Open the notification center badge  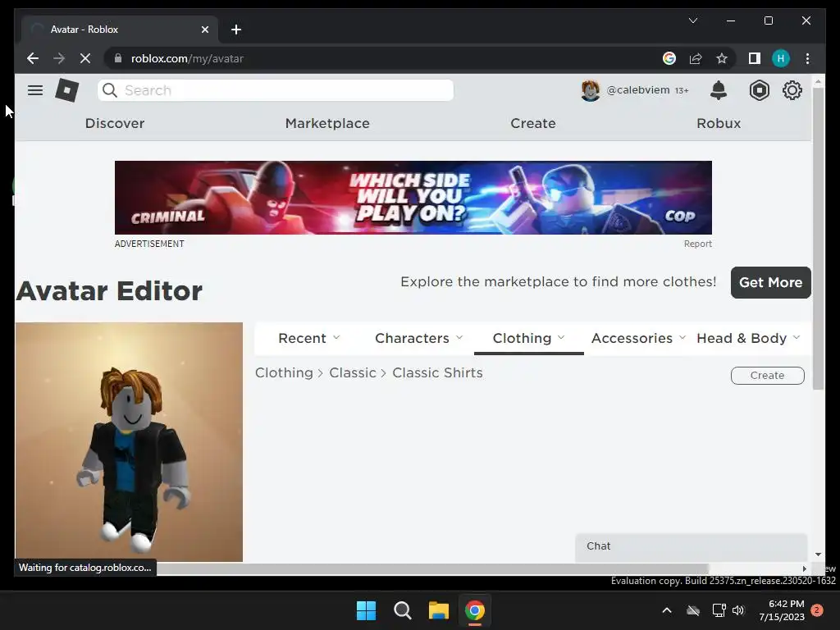click(x=816, y=610)
